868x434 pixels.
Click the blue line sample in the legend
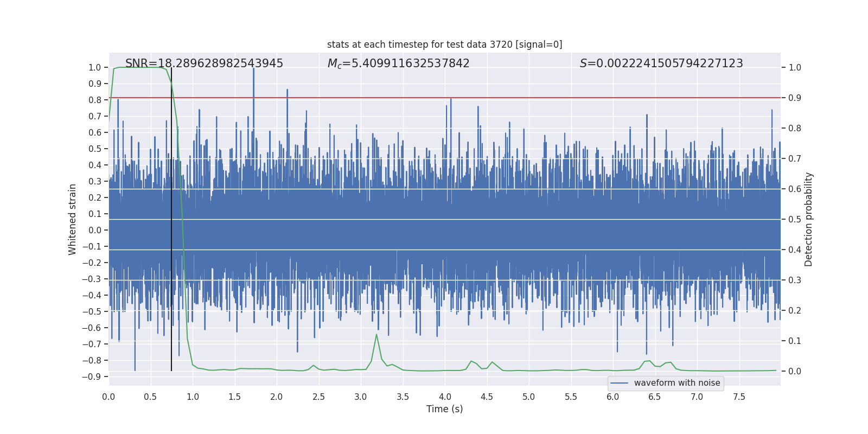coord(619,383)
